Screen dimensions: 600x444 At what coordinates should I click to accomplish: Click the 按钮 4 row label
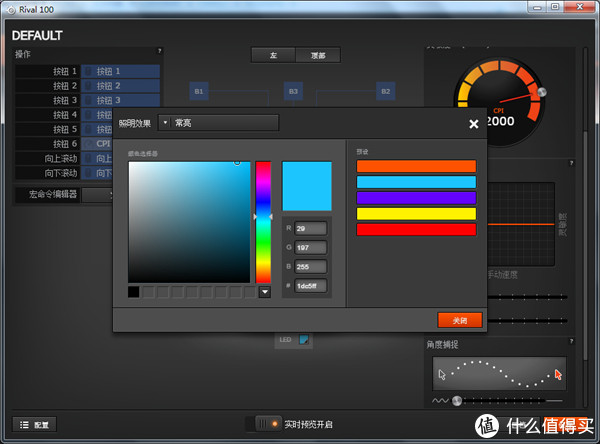tap(65, 115)
